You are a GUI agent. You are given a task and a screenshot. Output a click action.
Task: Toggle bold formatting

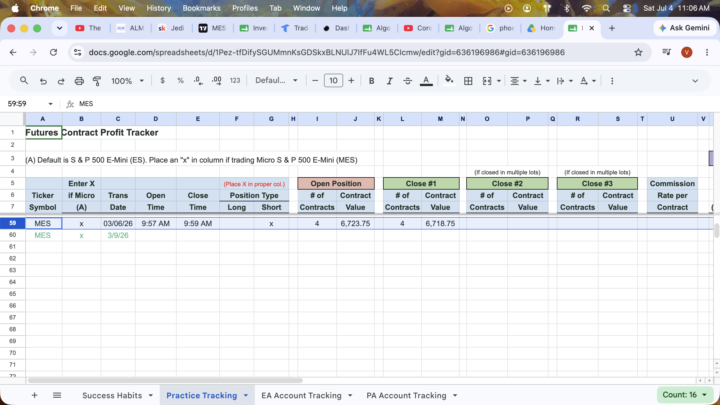tap(371, 81)
